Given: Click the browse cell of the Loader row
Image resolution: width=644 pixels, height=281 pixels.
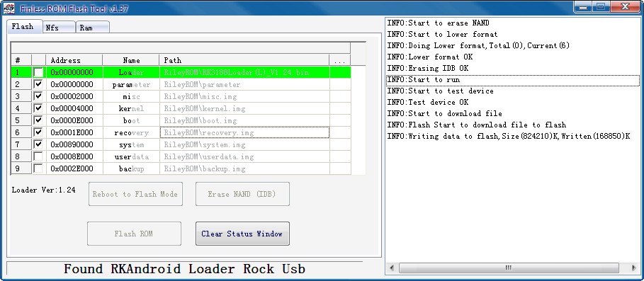Looking at the screenshot, I should pyautogui.click(x=339, y=73).
